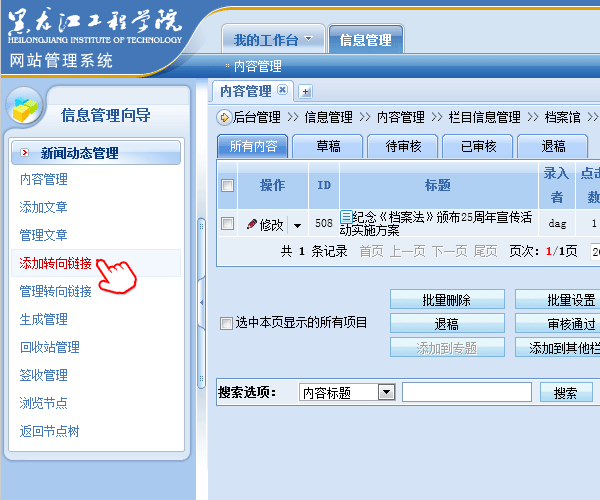
Task: Click the 批量删除 button
Action: point(445,300)
